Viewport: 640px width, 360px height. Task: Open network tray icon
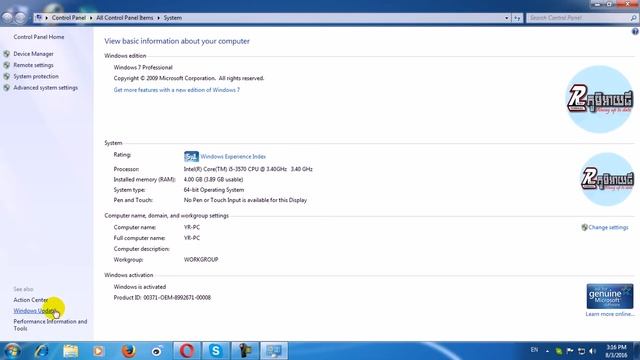(x=582, y=351)
